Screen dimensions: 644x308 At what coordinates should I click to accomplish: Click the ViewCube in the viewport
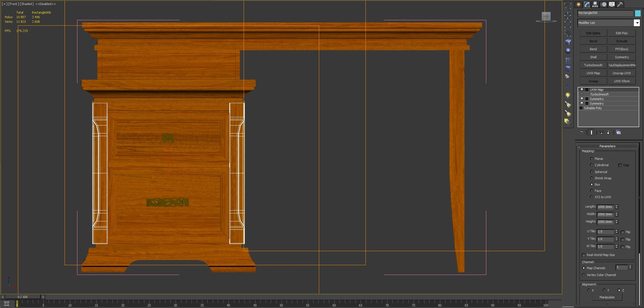pyautogui.click(x=546, y=16)
